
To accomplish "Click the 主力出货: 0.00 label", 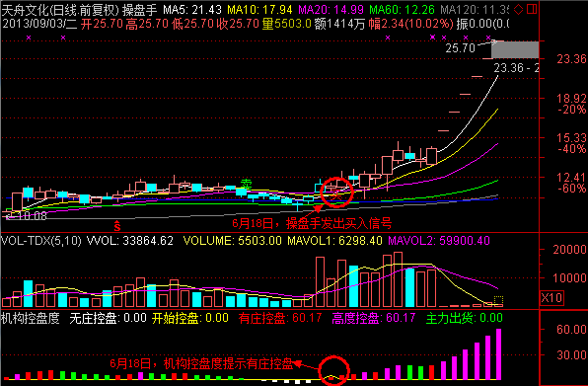I will 465,318.
